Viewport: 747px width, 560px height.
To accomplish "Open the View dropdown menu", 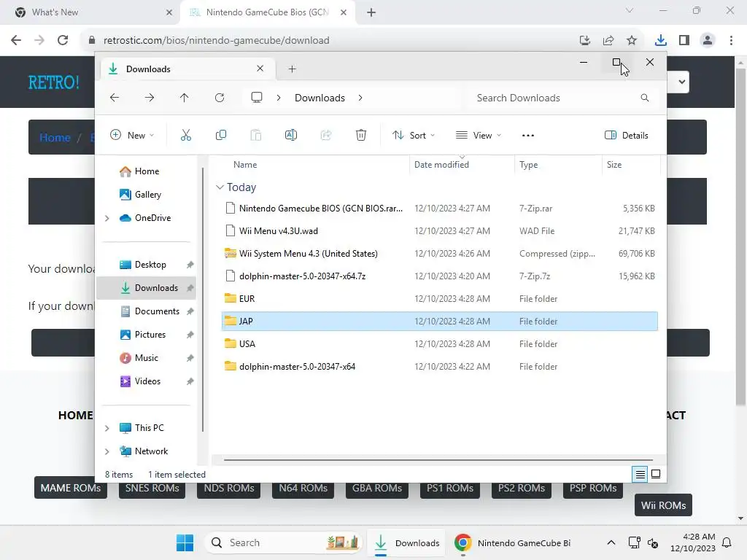I will [x=479, y=135].
